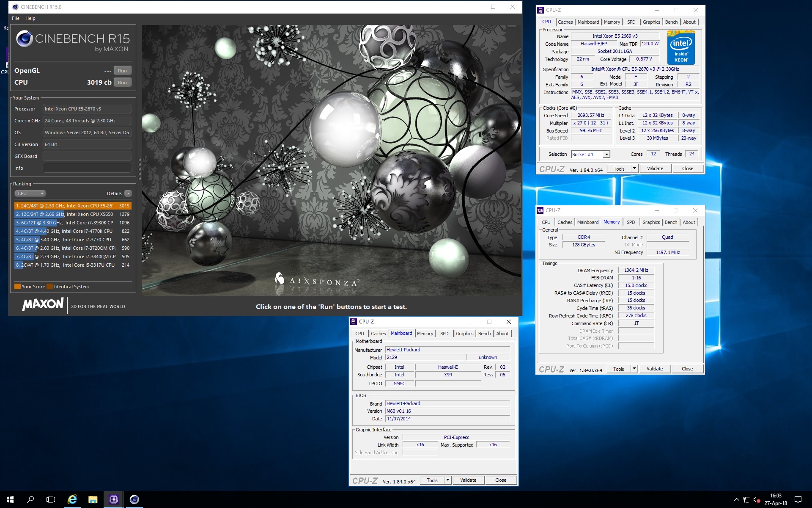The height and width of the screenshot is (508, 812).
Task: Open Task View in the taskbar
Action: [x=51, y=500]
